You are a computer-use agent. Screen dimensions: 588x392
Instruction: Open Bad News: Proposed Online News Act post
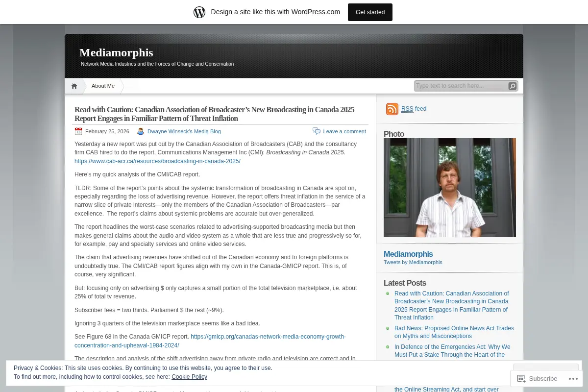[454, 332]
